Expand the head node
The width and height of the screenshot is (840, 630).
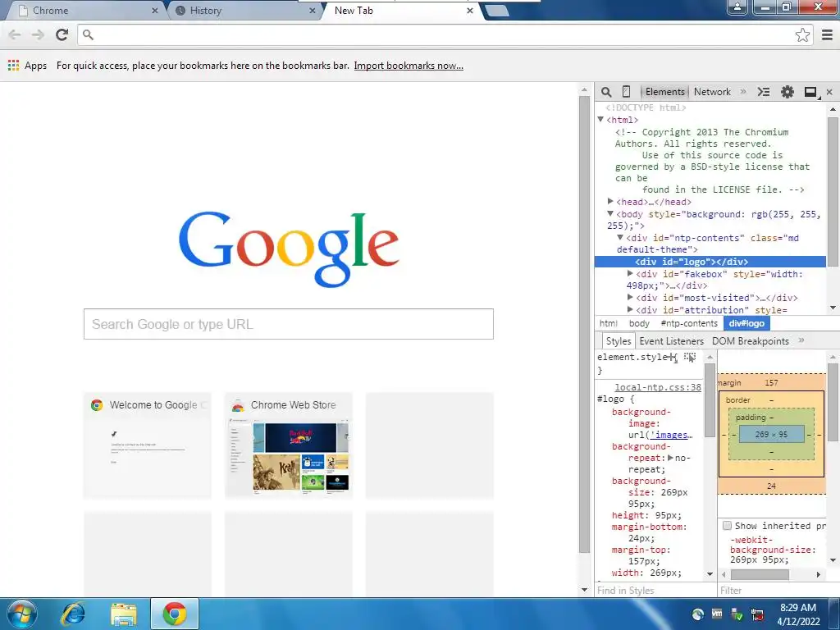610,202
